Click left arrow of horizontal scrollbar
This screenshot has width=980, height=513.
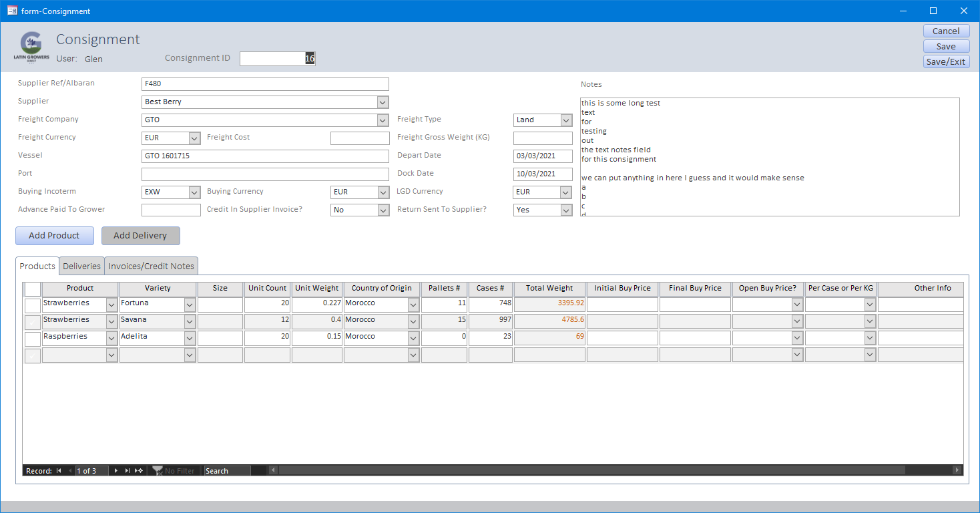[273, 470]
